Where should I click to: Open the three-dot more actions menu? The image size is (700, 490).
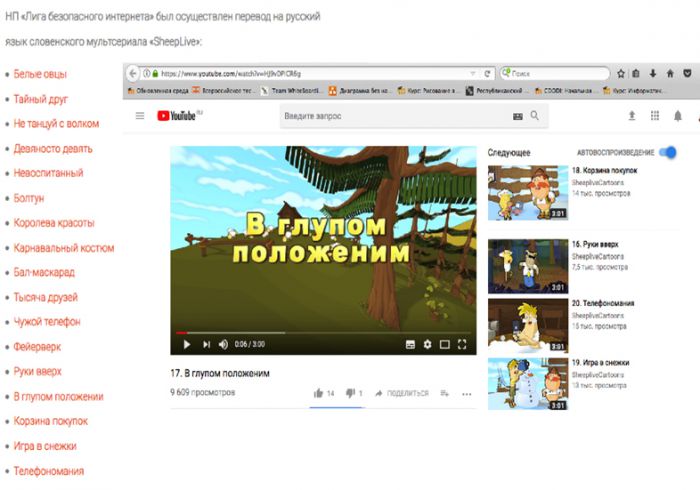click(467, 394)
